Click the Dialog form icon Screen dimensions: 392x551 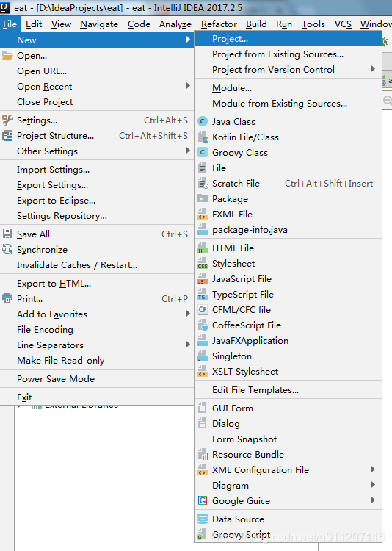point(203,423)
